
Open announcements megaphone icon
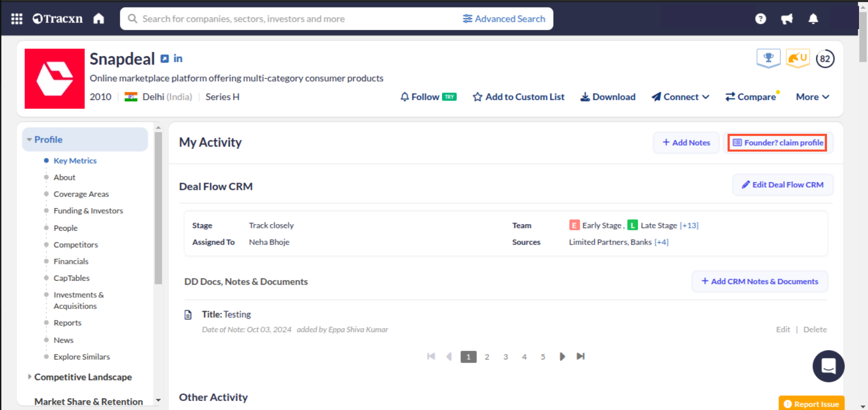pos(787,19)
